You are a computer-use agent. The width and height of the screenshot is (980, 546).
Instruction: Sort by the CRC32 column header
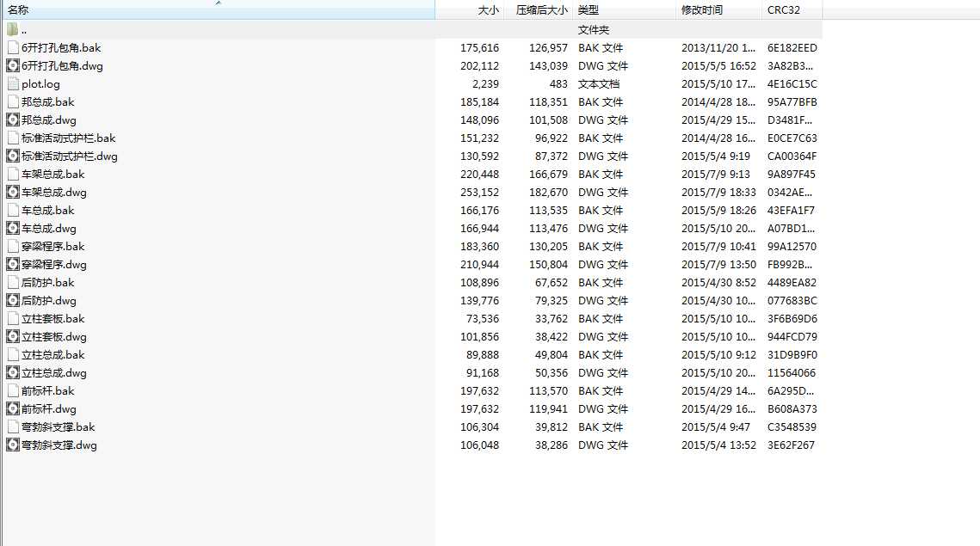coord(792,10)
